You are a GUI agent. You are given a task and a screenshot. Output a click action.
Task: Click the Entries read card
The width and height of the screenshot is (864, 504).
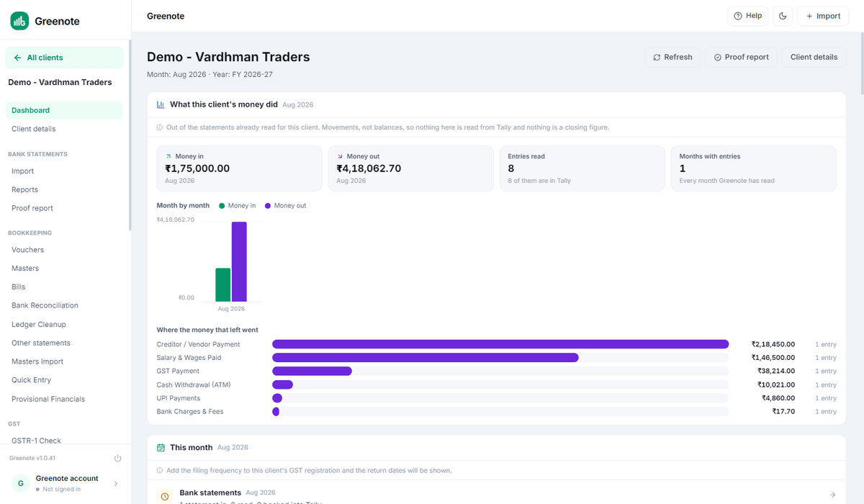(x=582, y=168)
